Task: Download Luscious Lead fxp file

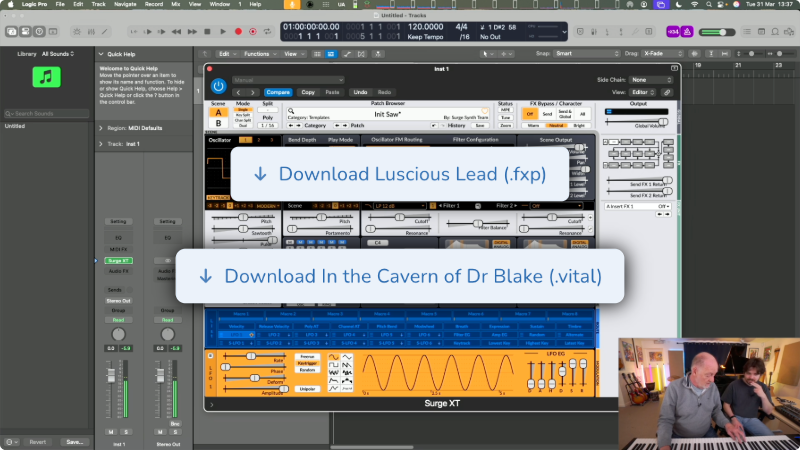Action: 399,174
